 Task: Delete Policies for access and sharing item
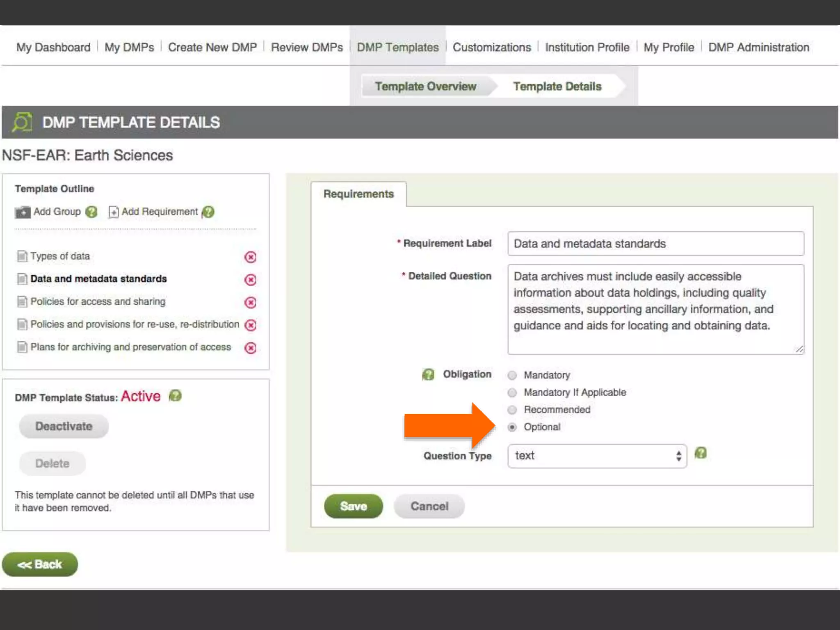point(250,303)
